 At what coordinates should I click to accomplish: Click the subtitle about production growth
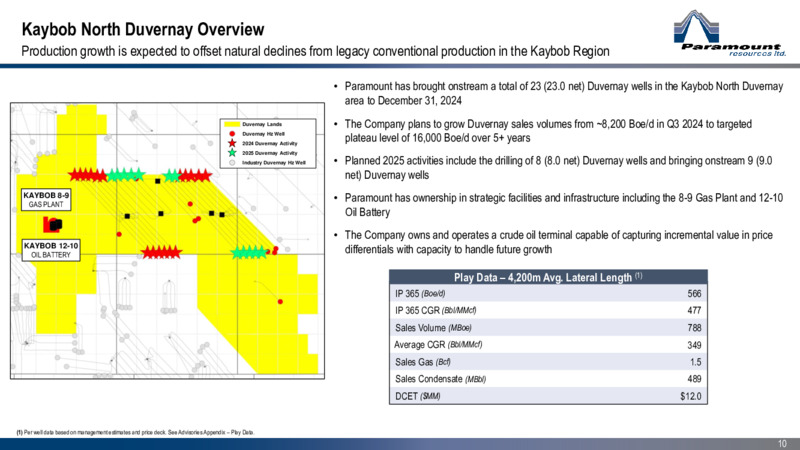click(x=315, y=52)
